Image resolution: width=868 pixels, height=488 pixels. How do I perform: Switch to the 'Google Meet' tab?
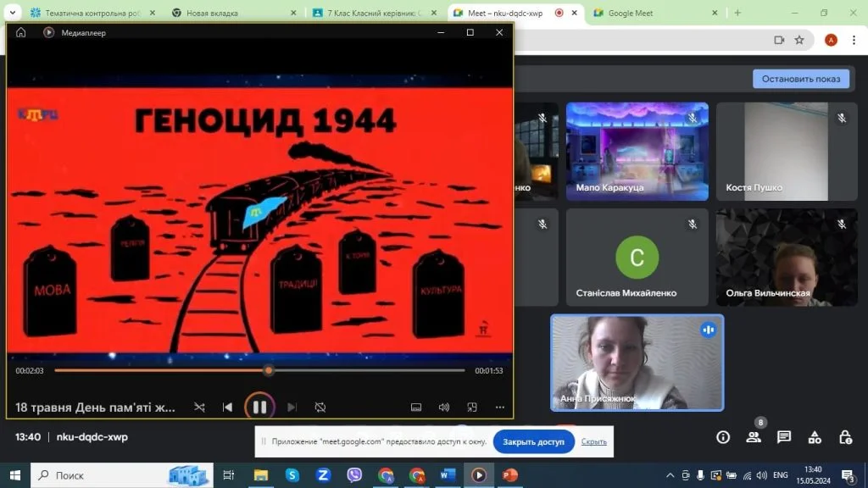[631, 13]
